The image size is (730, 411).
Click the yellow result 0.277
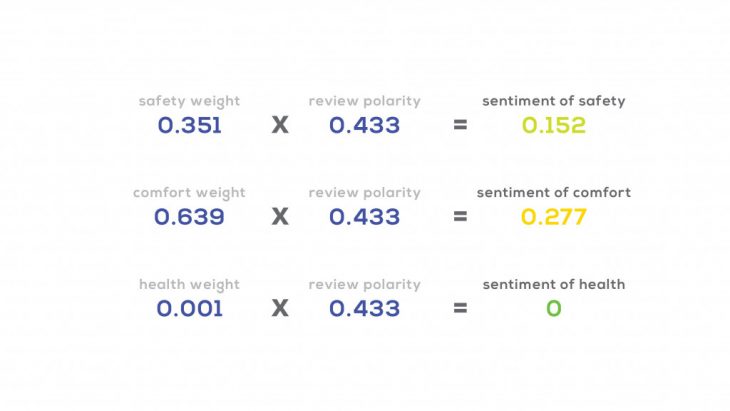click(554, 217)
